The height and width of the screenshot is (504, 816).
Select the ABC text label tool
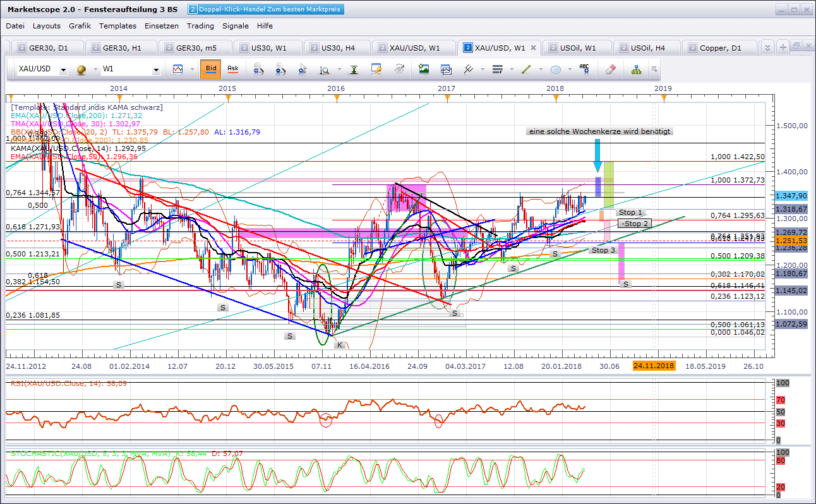coord(585,69)
